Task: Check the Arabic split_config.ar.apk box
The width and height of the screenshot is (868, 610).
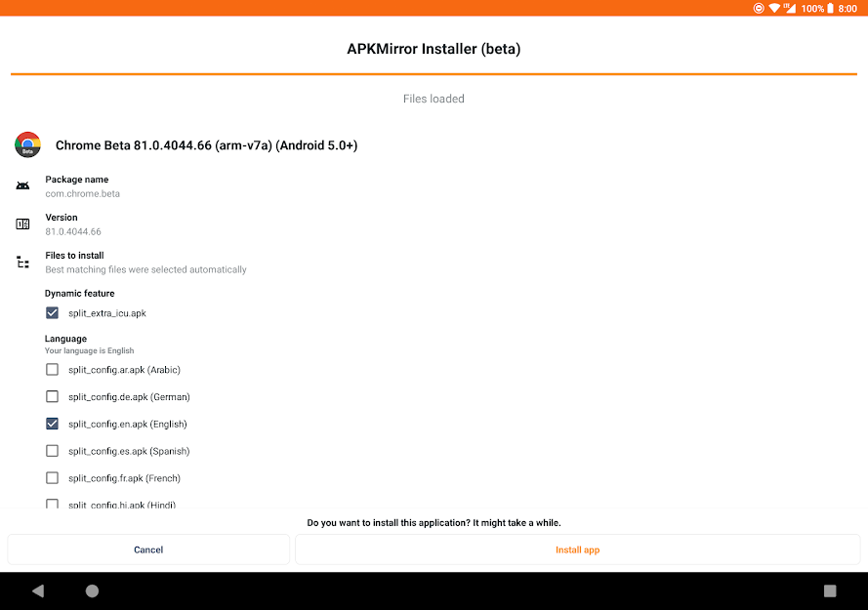Action: click(x=52, y=370)
